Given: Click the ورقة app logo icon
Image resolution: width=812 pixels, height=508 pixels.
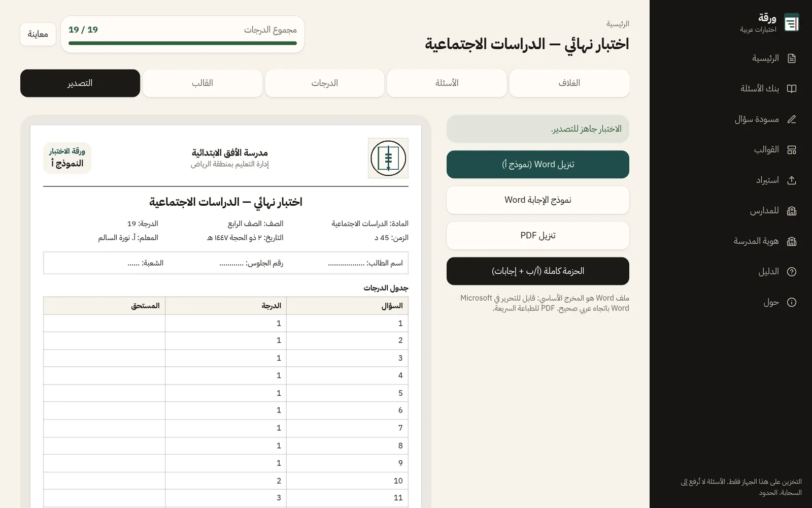Looking at the screenshot, I should (x=791, y=23).
